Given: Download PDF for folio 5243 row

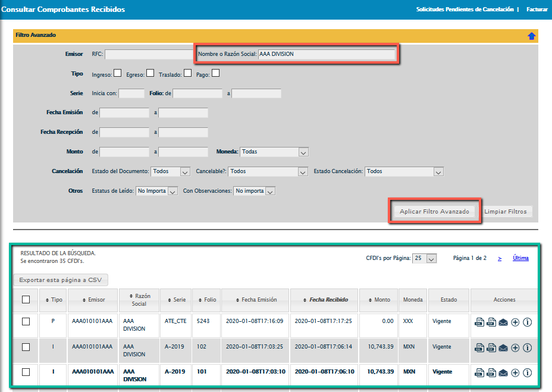Looking at the screenshot, I should coord(491,322).
